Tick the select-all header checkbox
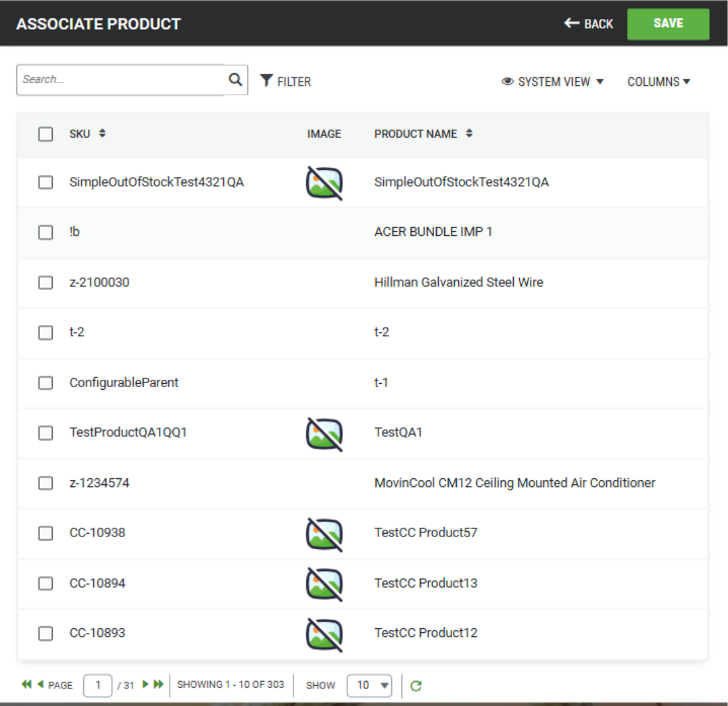The width and height of the screenshot is (728, 706). click(45, 134)
